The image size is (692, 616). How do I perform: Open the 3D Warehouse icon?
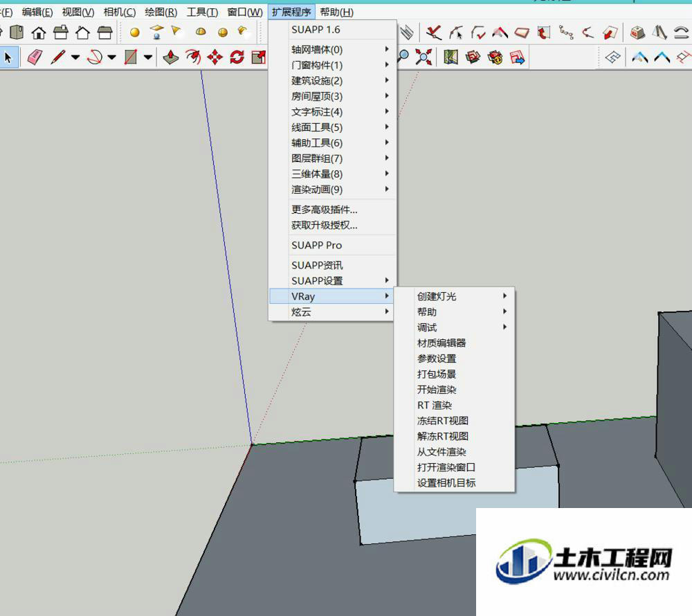tap(473, 57)
